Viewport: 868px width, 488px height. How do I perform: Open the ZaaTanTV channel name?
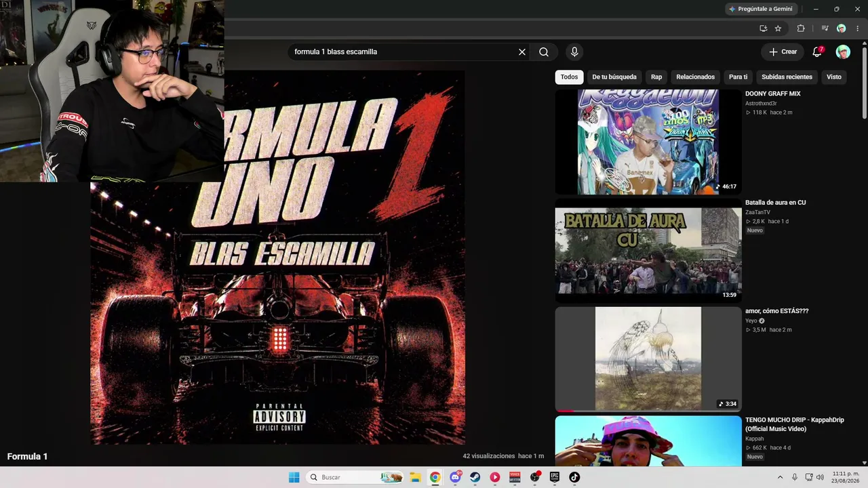point(757,212)
